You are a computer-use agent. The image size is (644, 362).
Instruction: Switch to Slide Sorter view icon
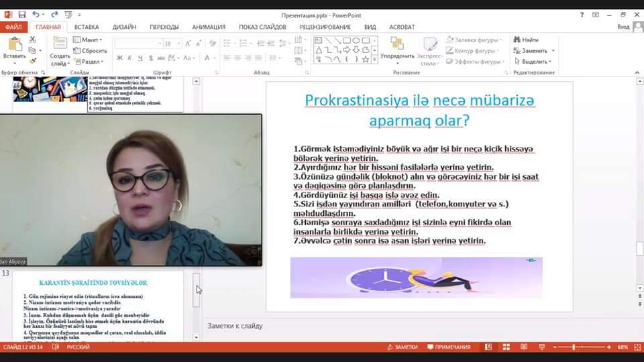click(x=506, y=347)
